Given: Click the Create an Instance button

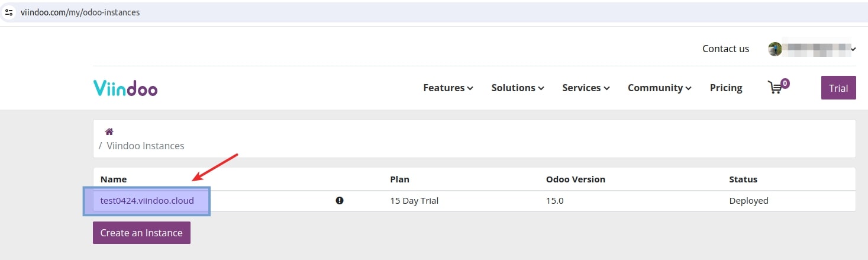Looking at the screenshot, I should 141,233.
